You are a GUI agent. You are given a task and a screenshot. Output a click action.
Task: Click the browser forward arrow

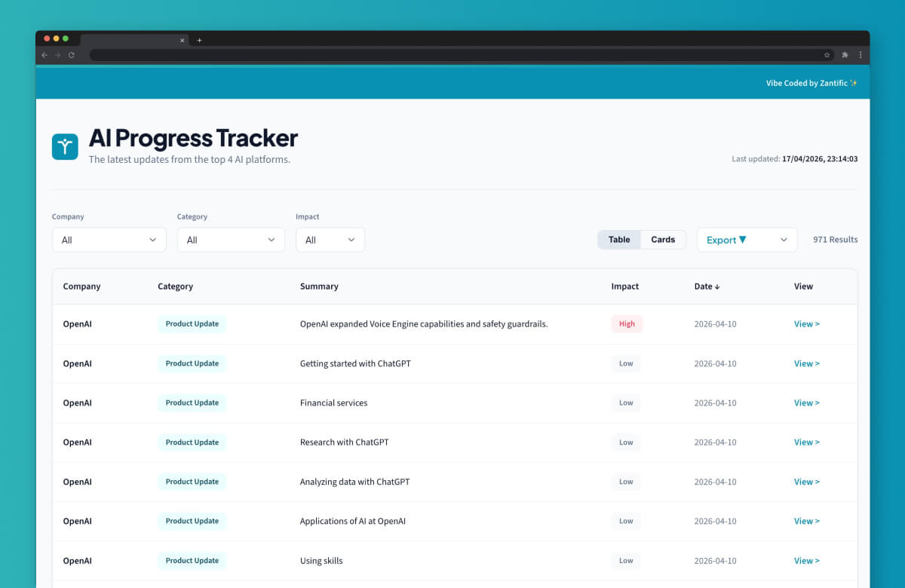pos(57,55)
